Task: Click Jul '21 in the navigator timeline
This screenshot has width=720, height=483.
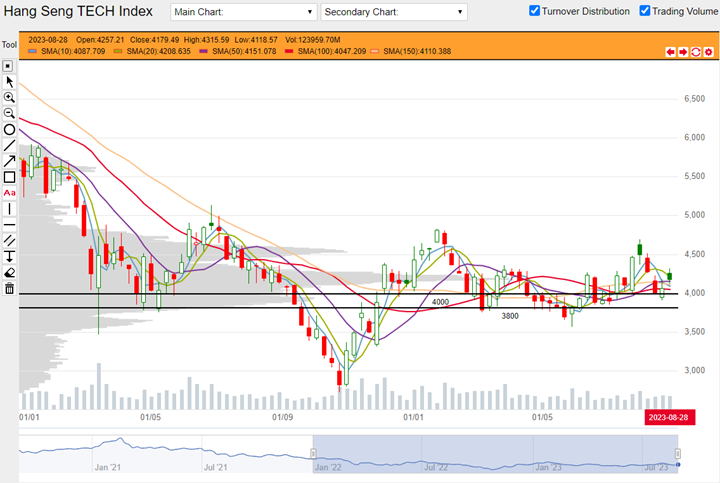Action: point(215,467)
